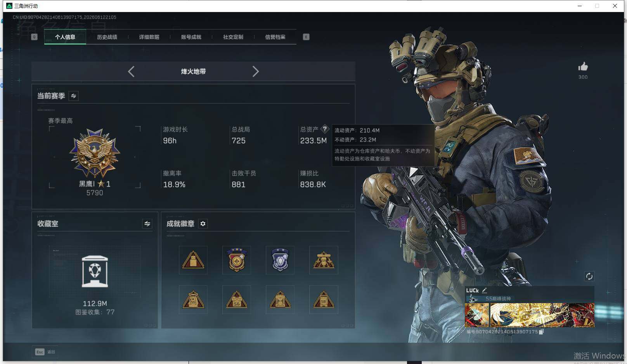Click the 112.9M collection value
Image resolution: width=627 pixels, height=364 pixels.
[95, 304]
